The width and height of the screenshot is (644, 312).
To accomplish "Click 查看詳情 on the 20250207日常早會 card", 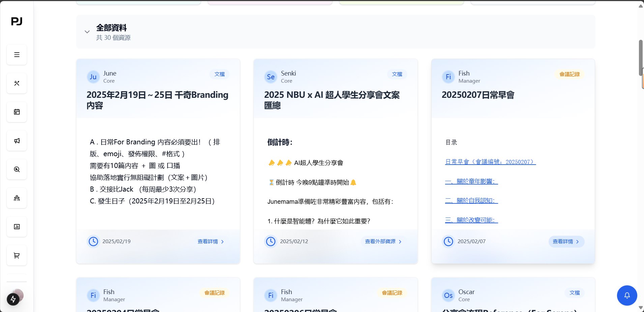I will (x=566, y=242).
